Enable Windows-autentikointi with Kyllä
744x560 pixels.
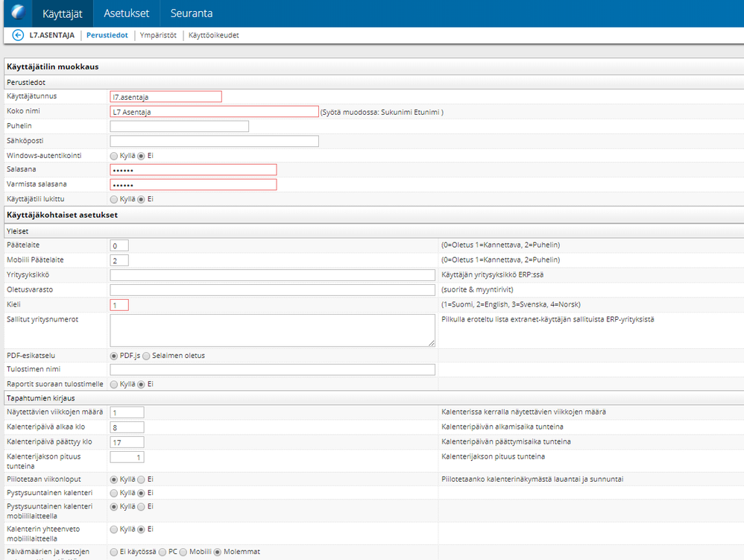tap(114, 156)
